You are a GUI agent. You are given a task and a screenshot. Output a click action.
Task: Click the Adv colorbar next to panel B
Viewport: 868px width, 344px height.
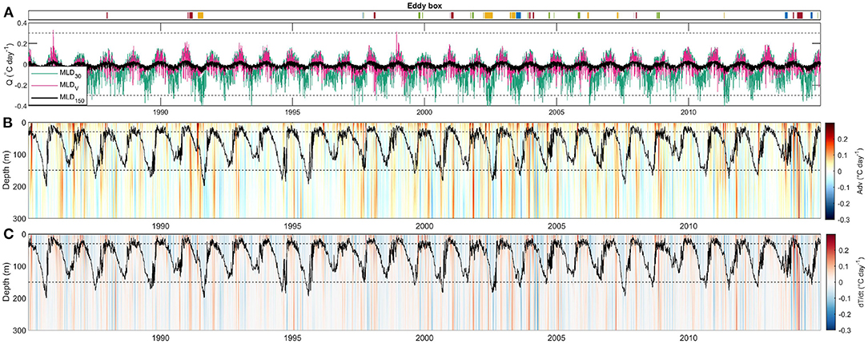(830, 171)
